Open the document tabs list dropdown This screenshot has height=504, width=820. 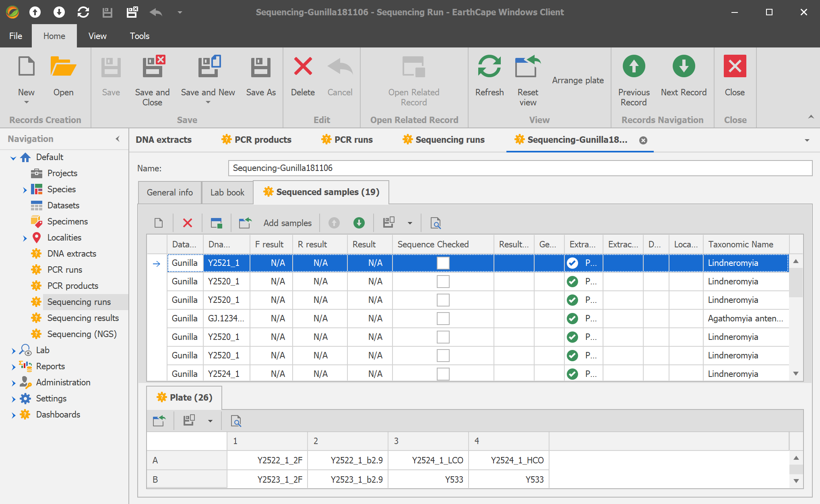807,140
